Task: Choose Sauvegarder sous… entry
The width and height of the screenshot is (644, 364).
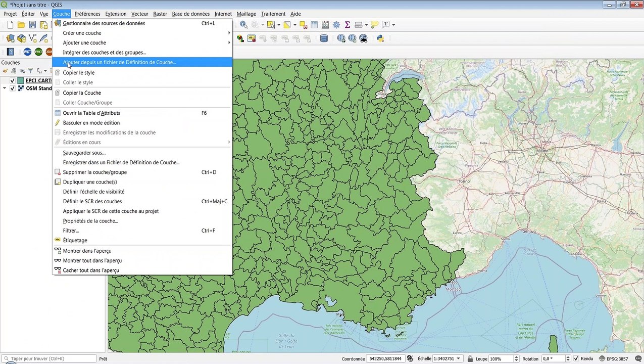Action: pyautogui.click(x=142, y=153)
